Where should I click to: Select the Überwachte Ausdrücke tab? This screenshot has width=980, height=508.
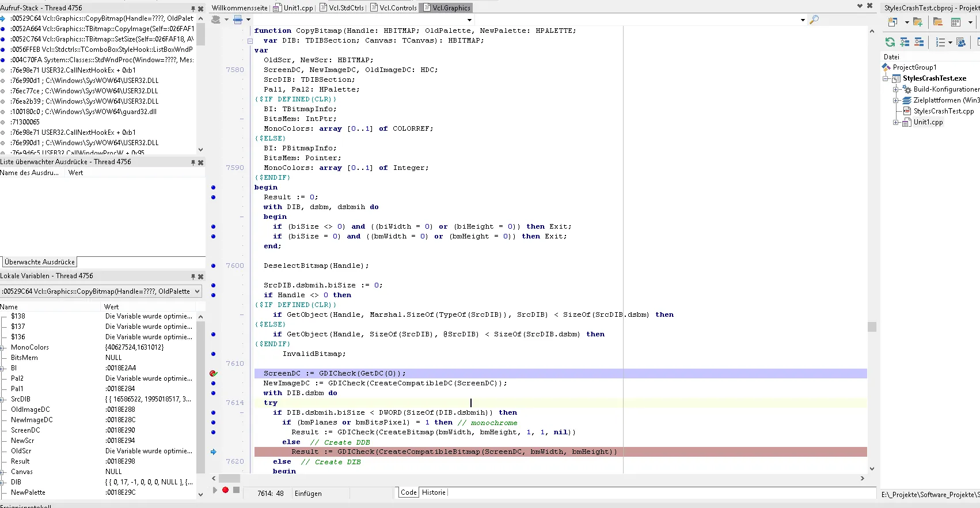[x=39, y=262]
